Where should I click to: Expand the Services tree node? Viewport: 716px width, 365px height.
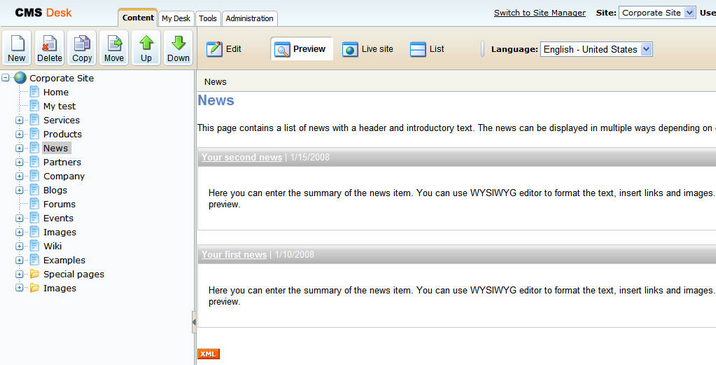tap(19, 120)
